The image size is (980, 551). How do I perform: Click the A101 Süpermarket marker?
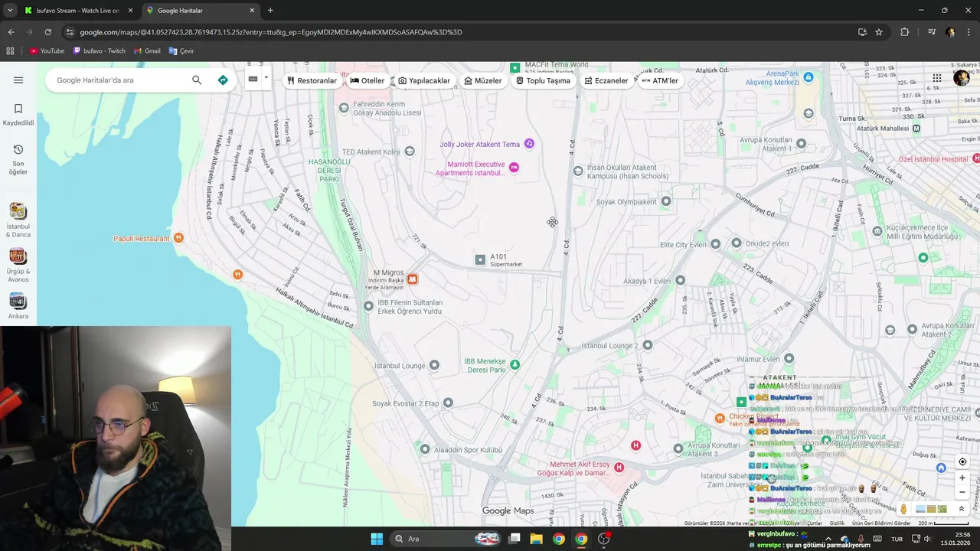point(480,260)
